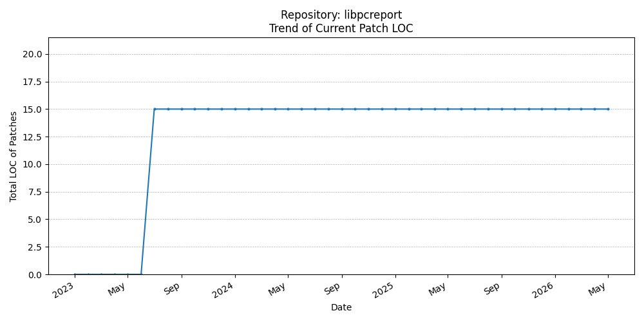The image size is (644, 322).
Task: Click the chart title 'Repository: libpcreport'
Action: pyautogui.click(x=341, y=15)
